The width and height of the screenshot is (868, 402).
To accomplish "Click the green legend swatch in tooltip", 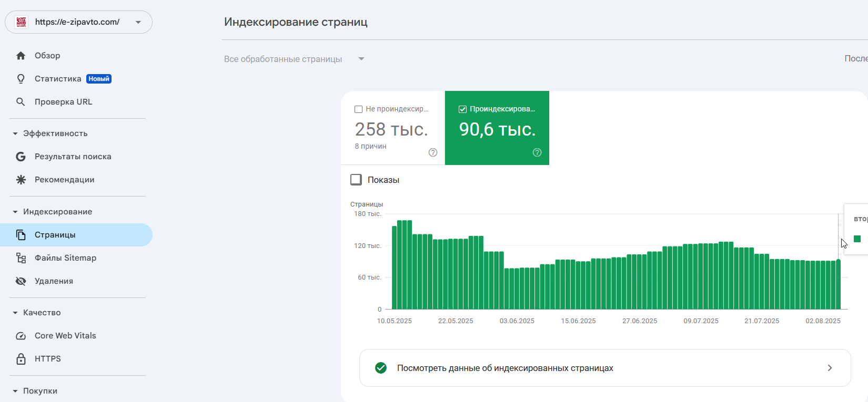I will [857, 239].
